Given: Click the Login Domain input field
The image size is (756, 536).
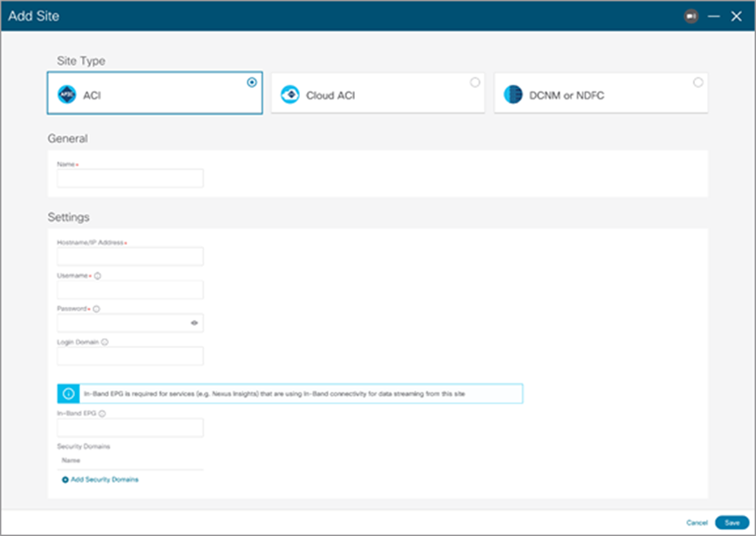Looking at the screenshot, I should [x=130, y=356].
